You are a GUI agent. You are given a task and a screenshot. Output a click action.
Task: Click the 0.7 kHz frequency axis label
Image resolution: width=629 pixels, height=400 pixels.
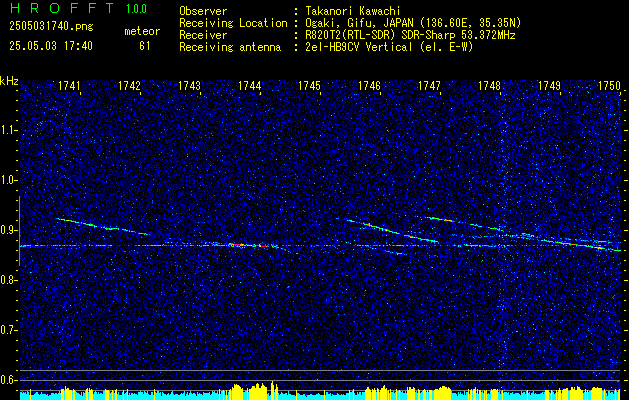8,330
